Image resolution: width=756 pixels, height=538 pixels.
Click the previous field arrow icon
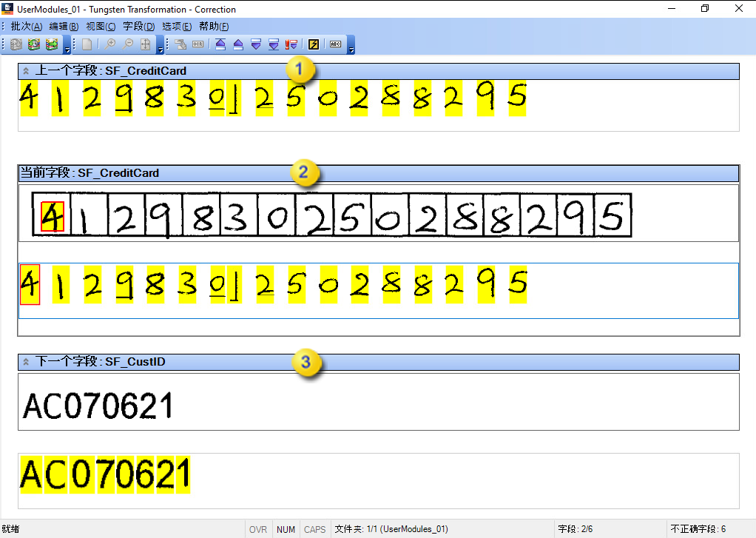point(238,44)
